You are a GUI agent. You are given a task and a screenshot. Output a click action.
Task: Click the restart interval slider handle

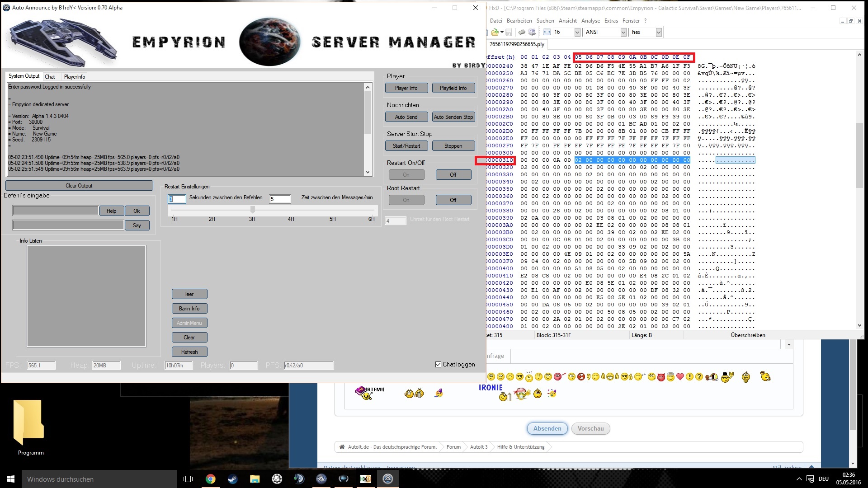[x=253, y=209]
